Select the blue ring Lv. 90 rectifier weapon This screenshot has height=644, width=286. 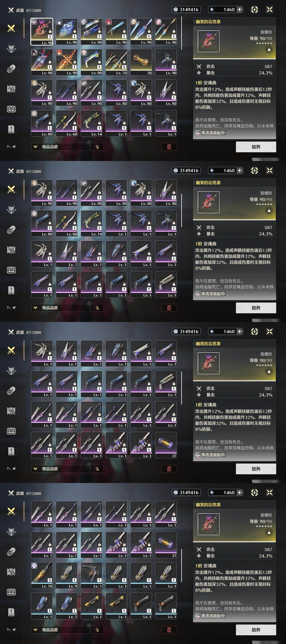67,32
